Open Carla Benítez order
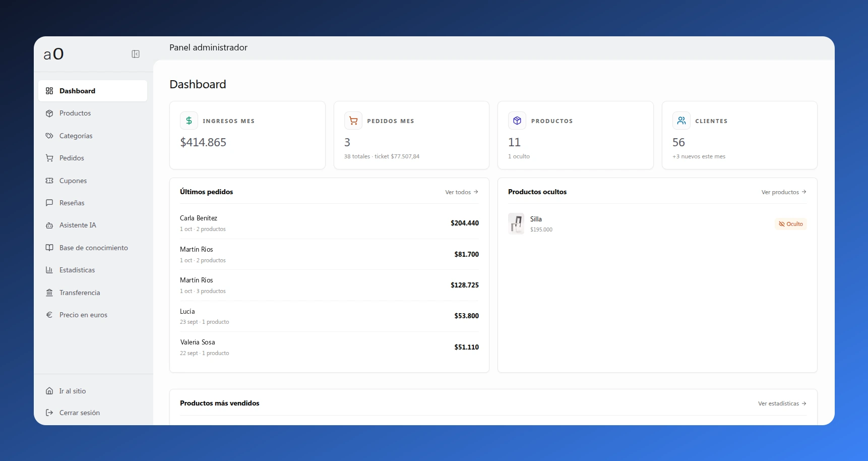Image resolution: width=868 pixels, height=461 pixels. coord(329,223)
